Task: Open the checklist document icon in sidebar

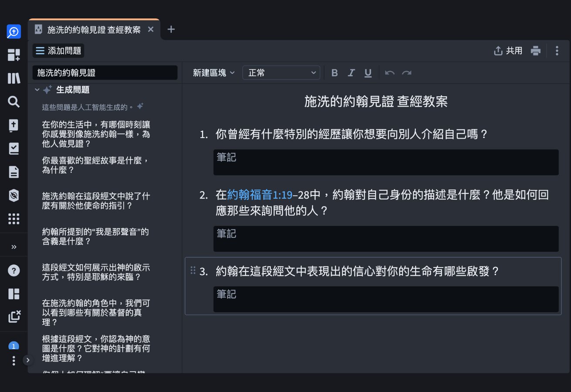Action: (x=14, y=149)
